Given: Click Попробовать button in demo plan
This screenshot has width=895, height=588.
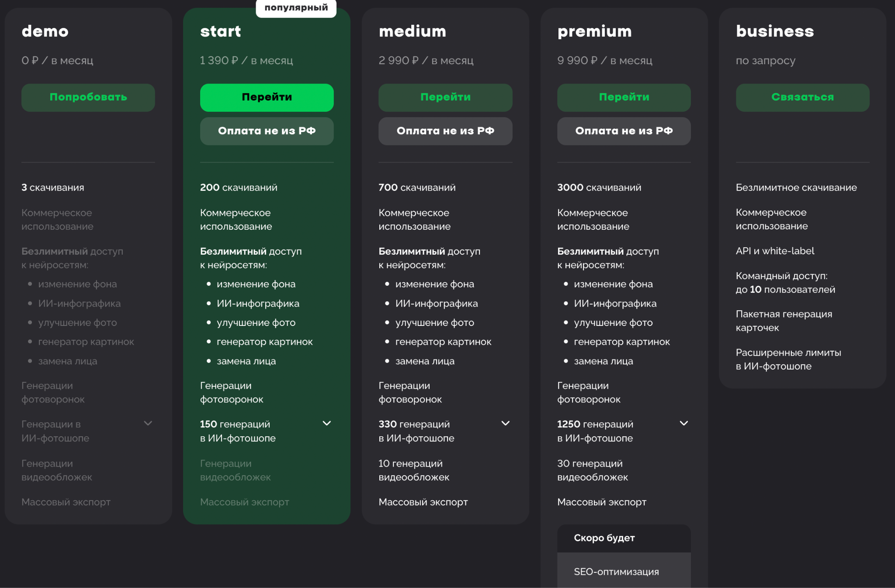Looking at the screenshot, I should tap(88, 97).
